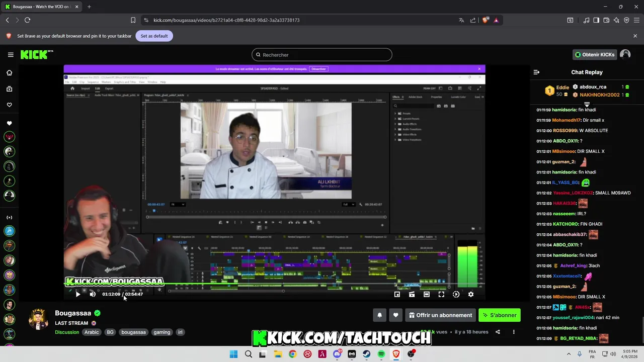Open the three-dot more options menu
The image size is (644, 362).
[514, 332]
